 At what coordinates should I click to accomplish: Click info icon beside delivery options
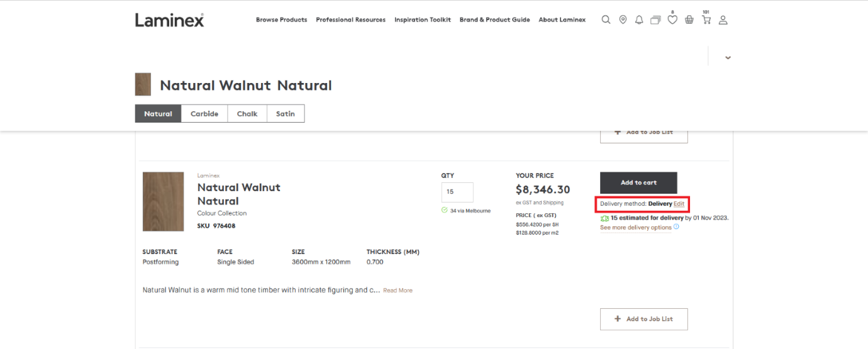tap(676, 227)
